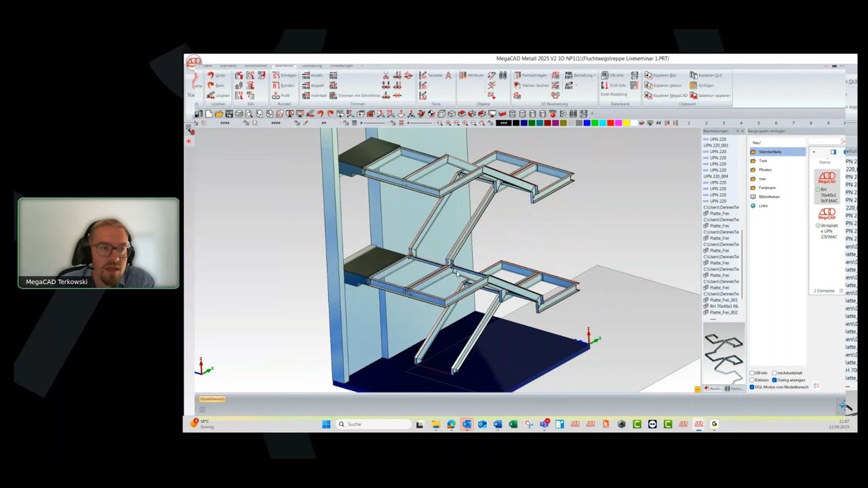Select the Profil rounding tool

pyautogui.click(x=282, y=96)
